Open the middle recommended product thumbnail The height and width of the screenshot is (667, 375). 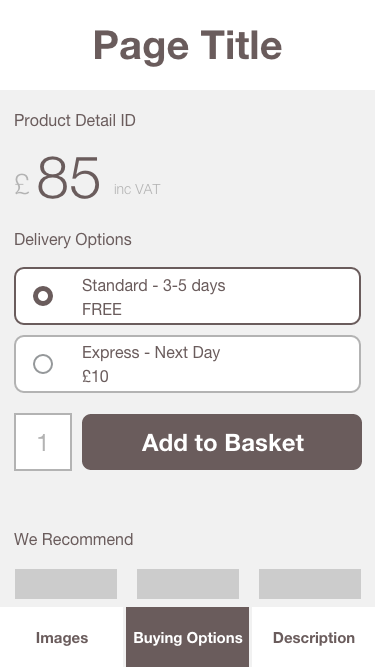[x=188, y=584]
